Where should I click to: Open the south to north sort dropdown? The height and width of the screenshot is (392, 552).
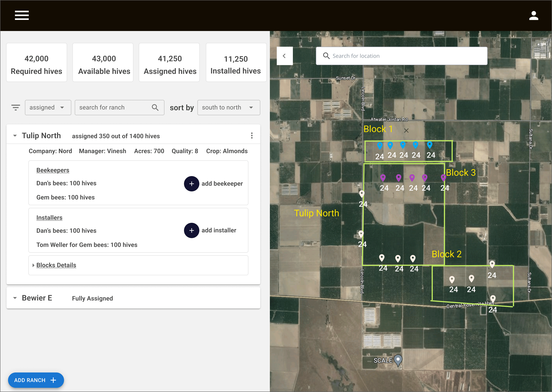click(x=228, y=107)
